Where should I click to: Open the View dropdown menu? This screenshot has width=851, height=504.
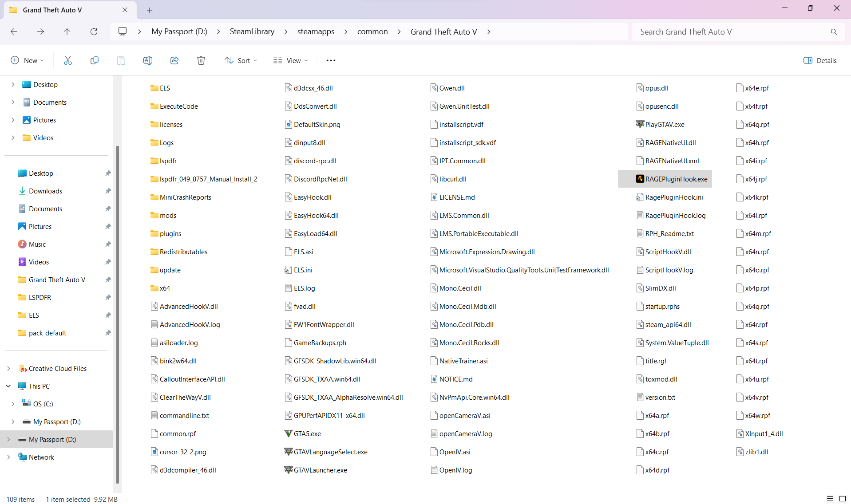pos(290,60)
